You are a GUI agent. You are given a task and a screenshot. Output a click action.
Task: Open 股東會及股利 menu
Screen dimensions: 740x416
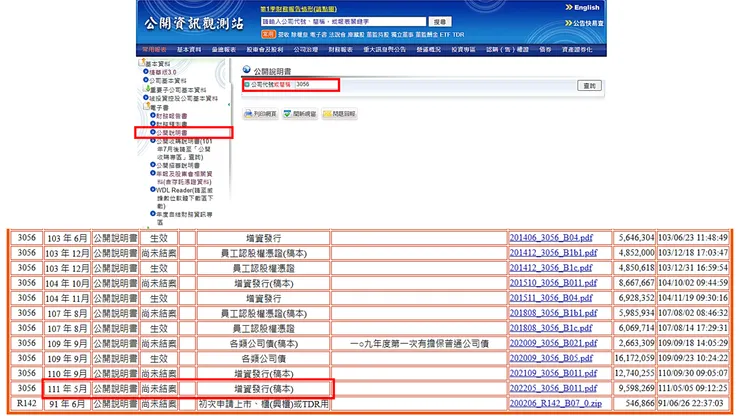pyautogui.click(x=265, y=49)
